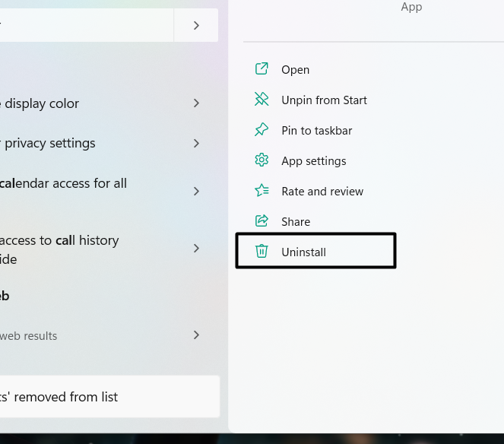Expand the chevron in the topmost result box
504x444 pixels.
click(x=196, y=26)
